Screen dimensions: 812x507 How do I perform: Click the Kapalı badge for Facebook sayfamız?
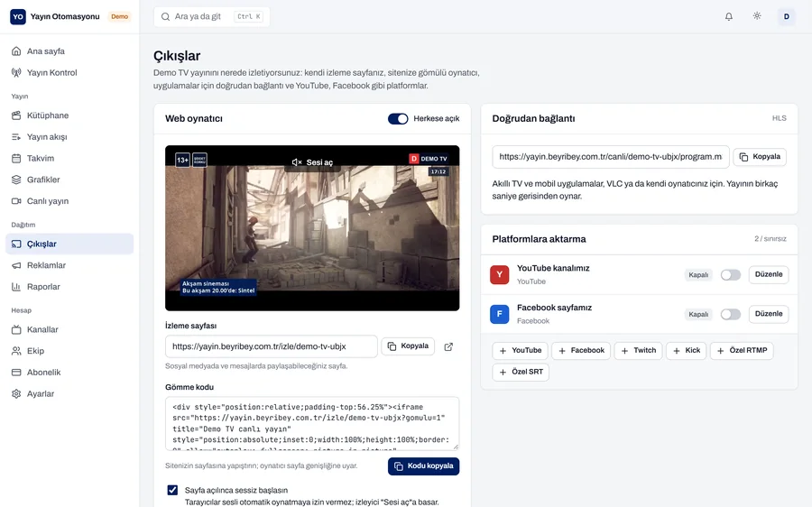coord(698,314)
